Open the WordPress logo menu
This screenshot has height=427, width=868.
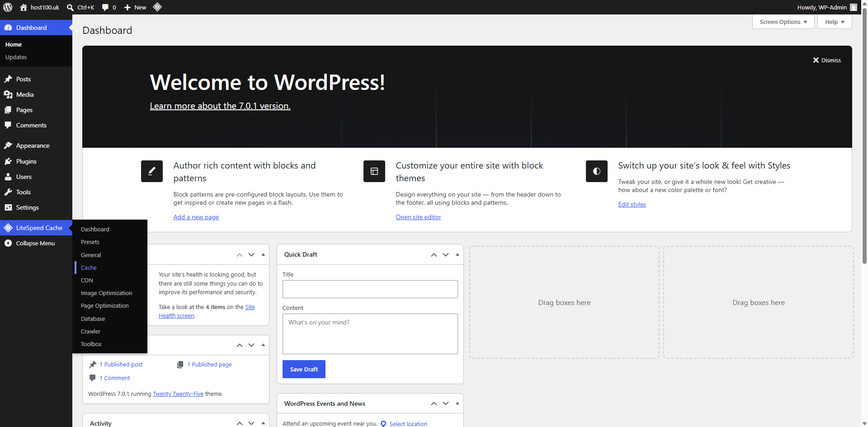(x=8, y=7)
